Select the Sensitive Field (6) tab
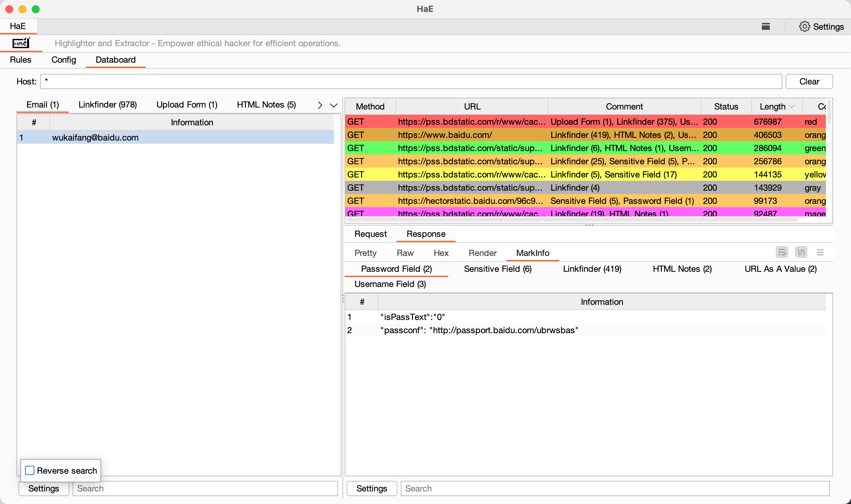851x504 pixels. [497, 268]
